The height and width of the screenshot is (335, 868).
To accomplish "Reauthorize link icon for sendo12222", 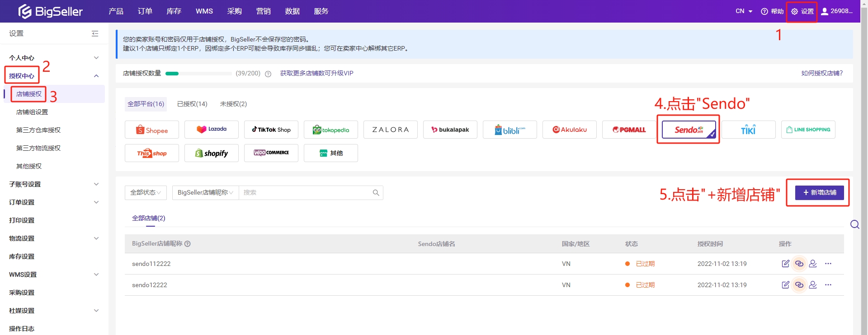I will click(799, 285).
